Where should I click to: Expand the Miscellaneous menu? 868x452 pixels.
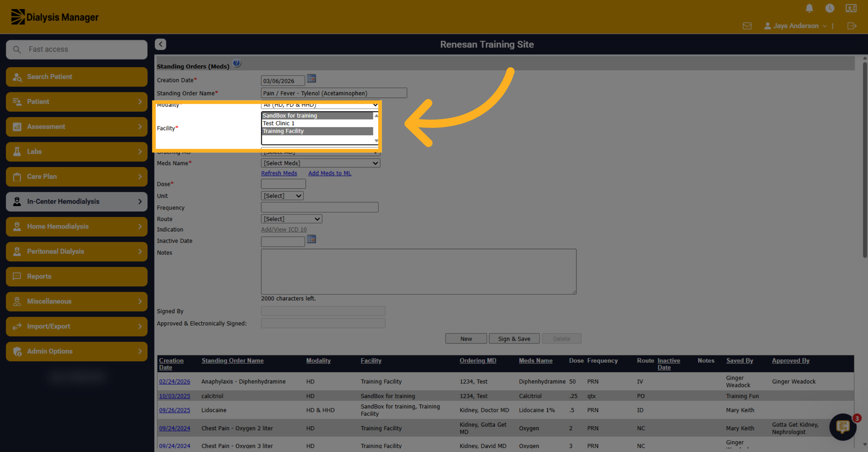[77, 301]
